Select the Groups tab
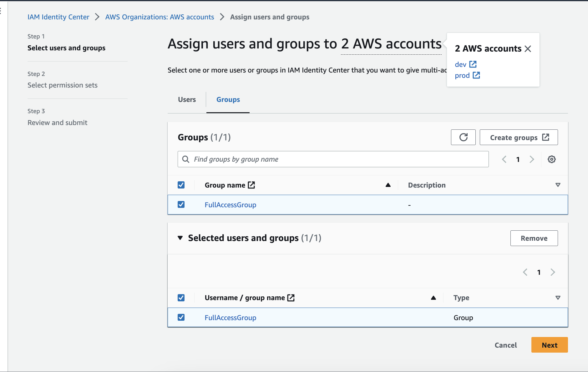 click(228, 99)
